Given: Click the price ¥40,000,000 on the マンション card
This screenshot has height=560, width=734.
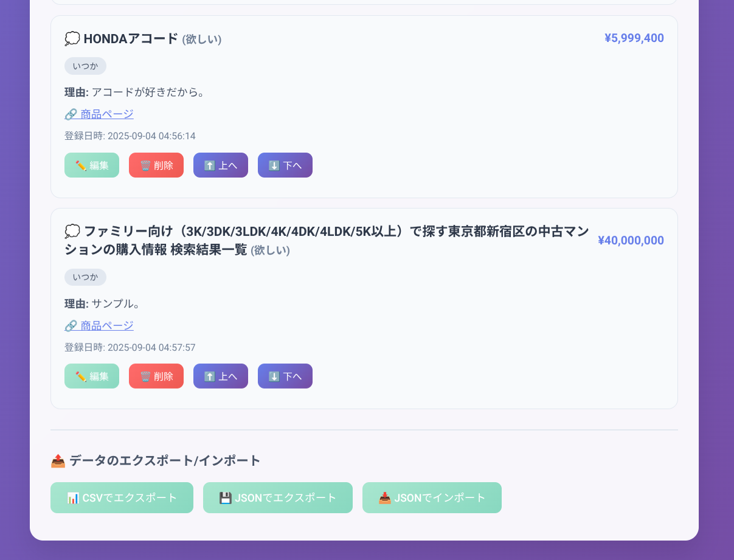Looking at the screenshot, I should pyautogui.click(x=631, y=240).
